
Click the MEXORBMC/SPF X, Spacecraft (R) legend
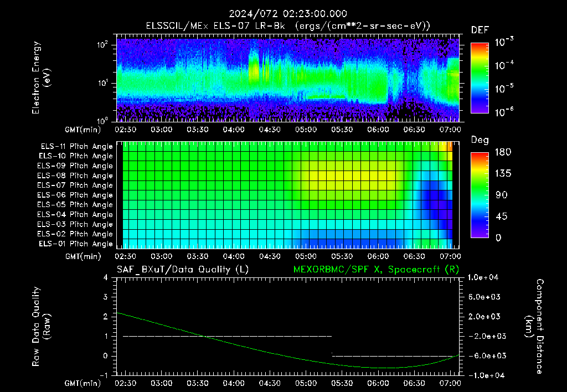(376, 270)
